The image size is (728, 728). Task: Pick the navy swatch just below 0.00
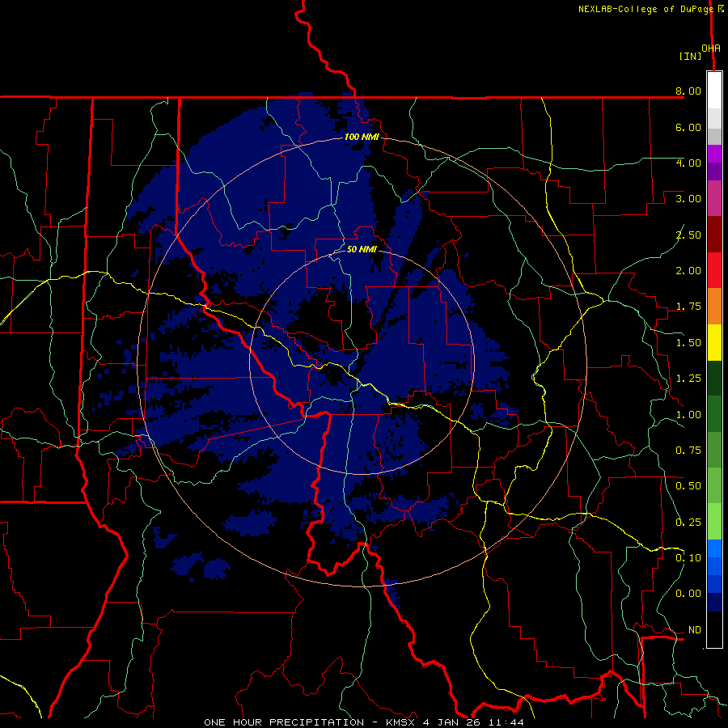click(714, 603)
